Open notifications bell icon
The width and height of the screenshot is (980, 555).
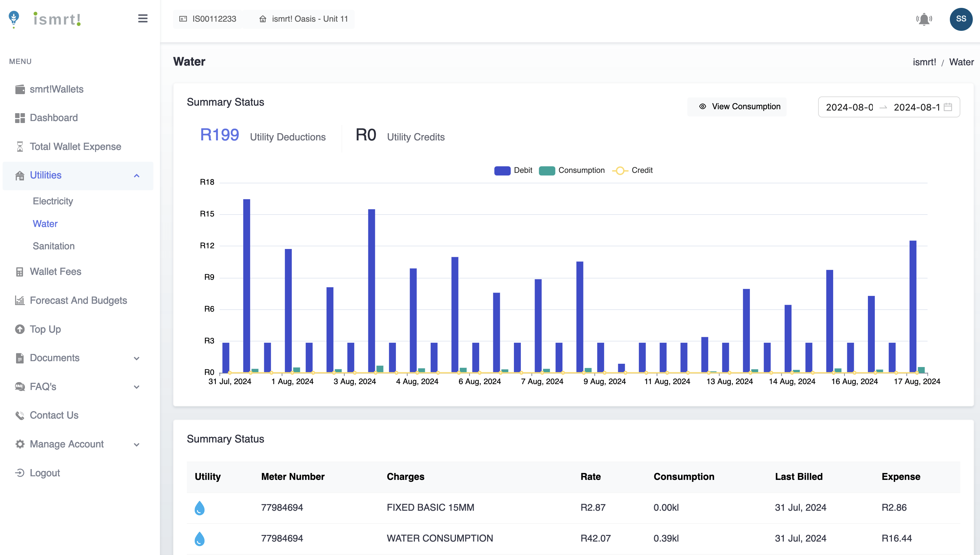point(924,19)
